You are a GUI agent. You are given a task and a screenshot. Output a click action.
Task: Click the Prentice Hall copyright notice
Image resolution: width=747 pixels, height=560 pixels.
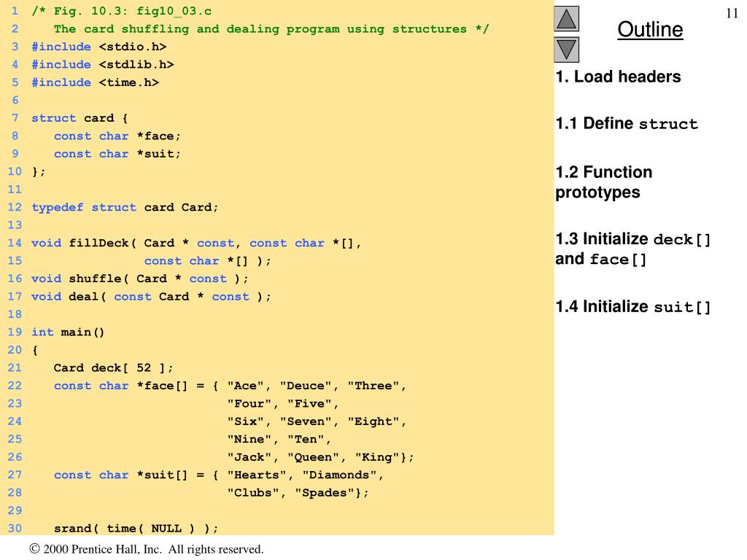tap(146, 549)
